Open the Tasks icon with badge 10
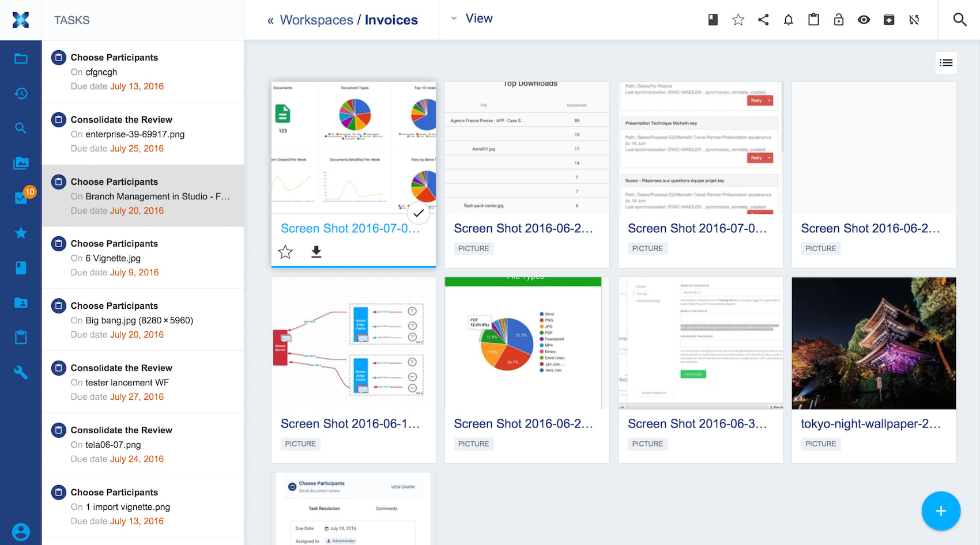The image size is (980, 545). point(22,197)
